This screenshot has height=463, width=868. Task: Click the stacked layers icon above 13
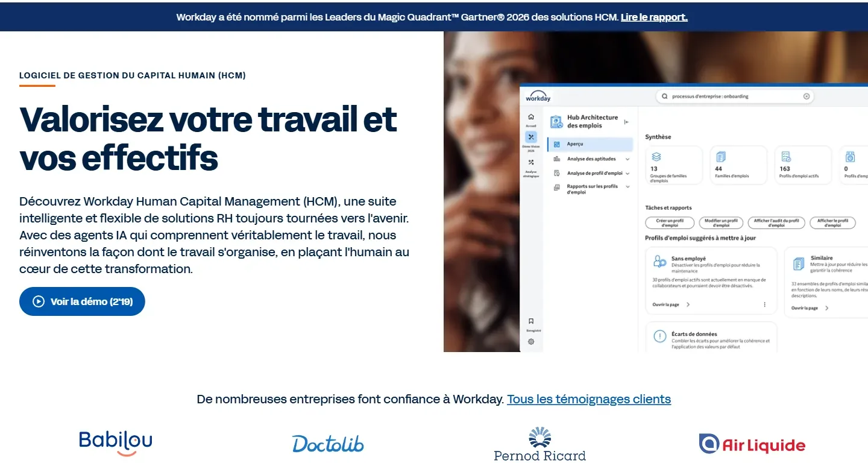click(656, 157)
